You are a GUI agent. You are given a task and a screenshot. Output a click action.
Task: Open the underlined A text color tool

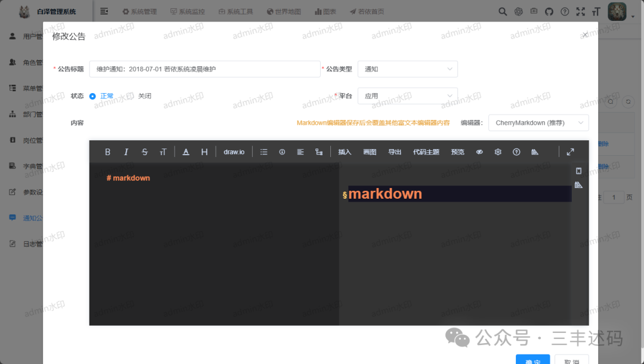185,152
